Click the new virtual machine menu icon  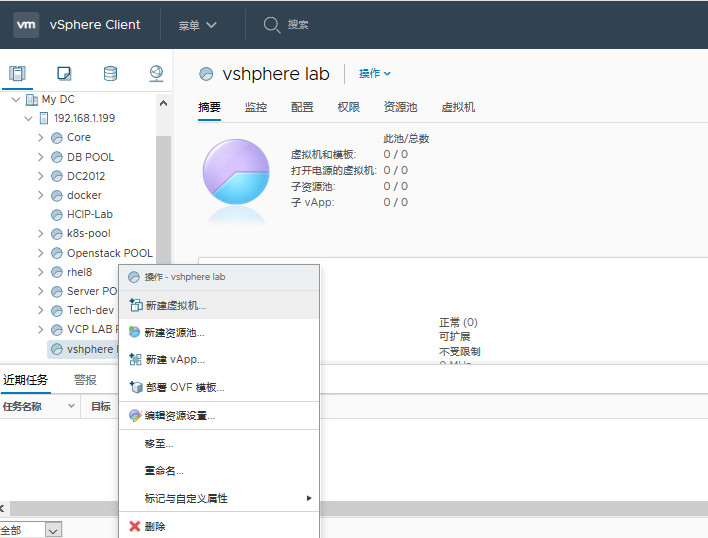(135, 305)
